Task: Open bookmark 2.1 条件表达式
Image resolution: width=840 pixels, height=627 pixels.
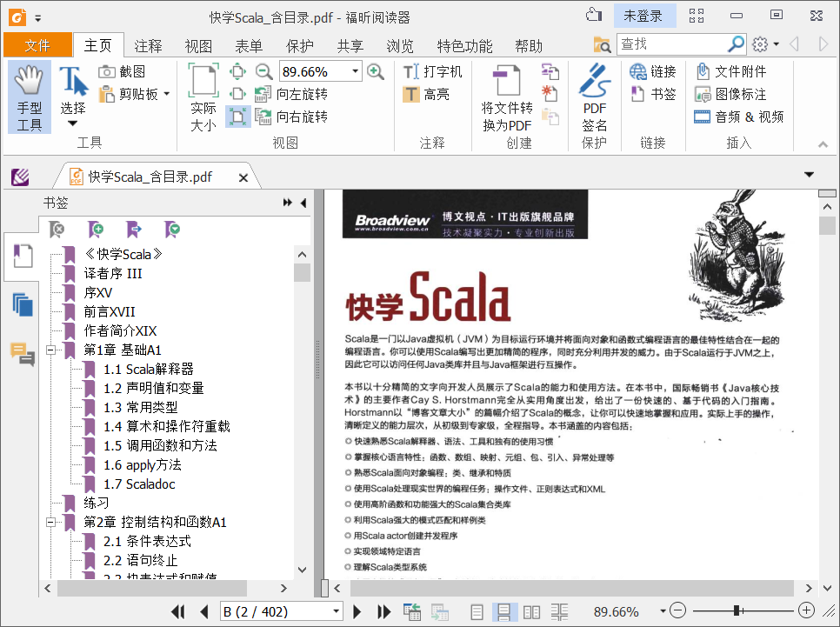Action: click(x=147, y=541)
